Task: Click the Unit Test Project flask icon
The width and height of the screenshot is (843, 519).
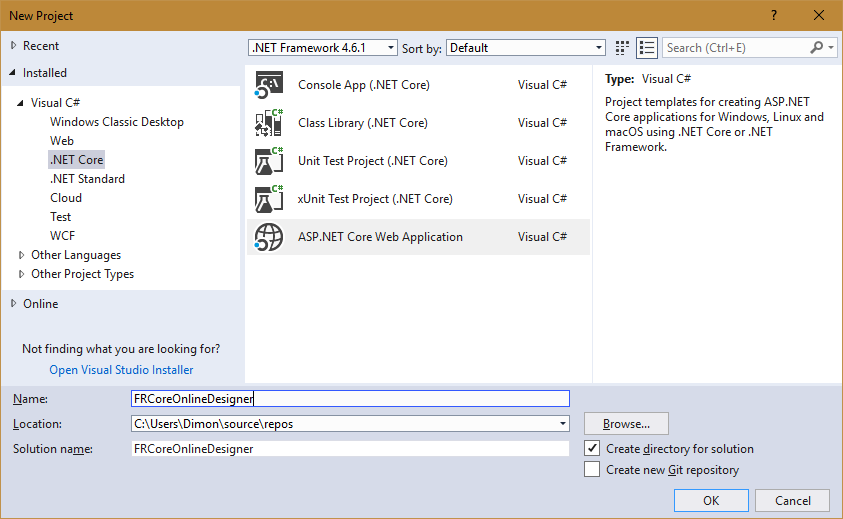Action: pos(269,161)
